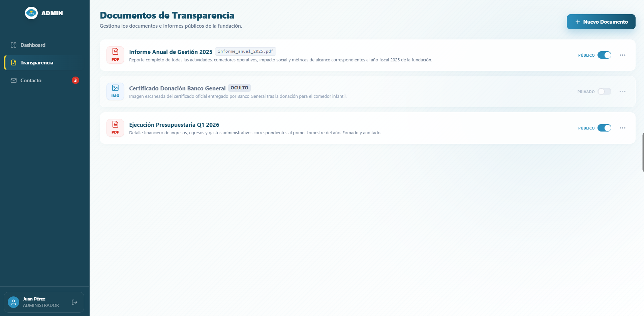The image size is (644, 316).
Task: Click the description starting with Imagen escaneada
Action: click(238, 96)
